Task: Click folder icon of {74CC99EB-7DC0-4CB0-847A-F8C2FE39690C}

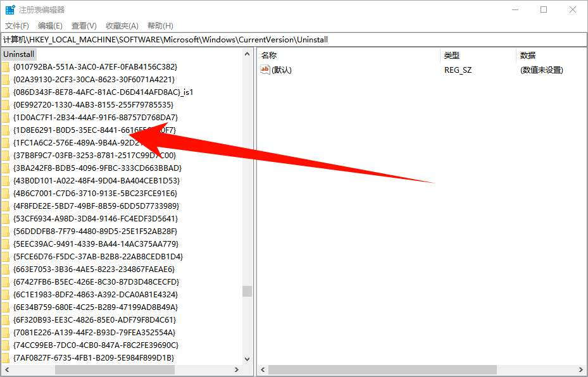Action: click(6, 345)
